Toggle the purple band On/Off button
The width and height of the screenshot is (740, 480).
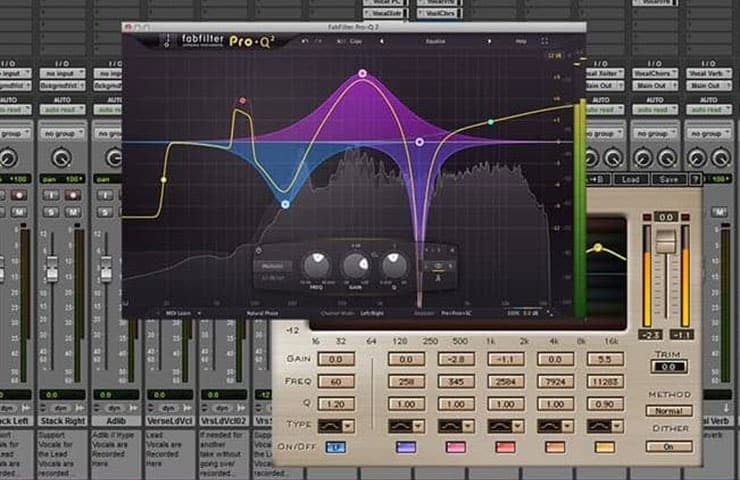tap(406, 447)
